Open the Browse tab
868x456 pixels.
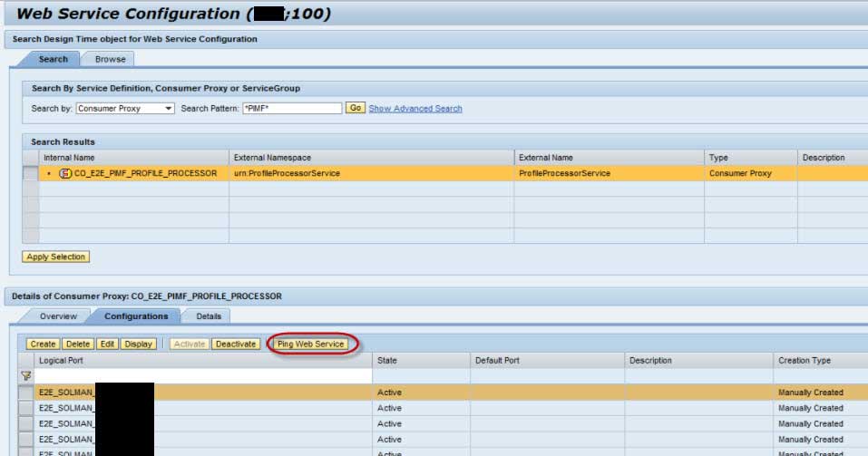(x=110, y=59)
